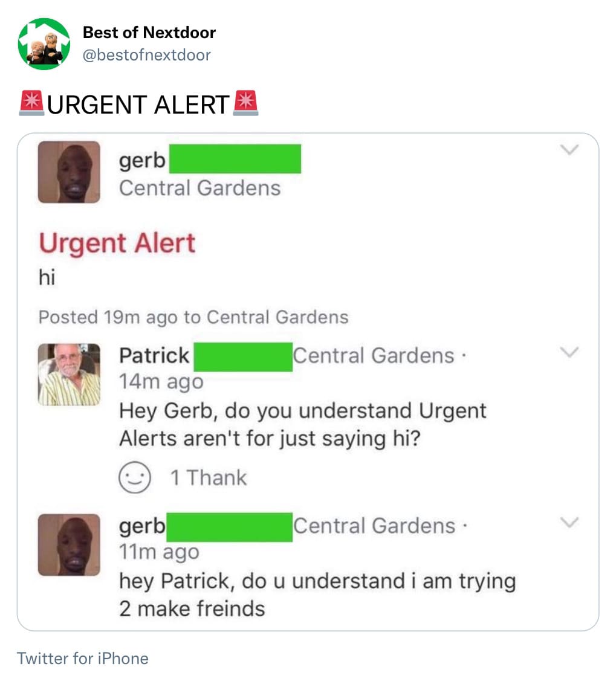Open gerb's profile photo on the reply
This screenshot has width=616, height=687.
(x=69, y=545)
